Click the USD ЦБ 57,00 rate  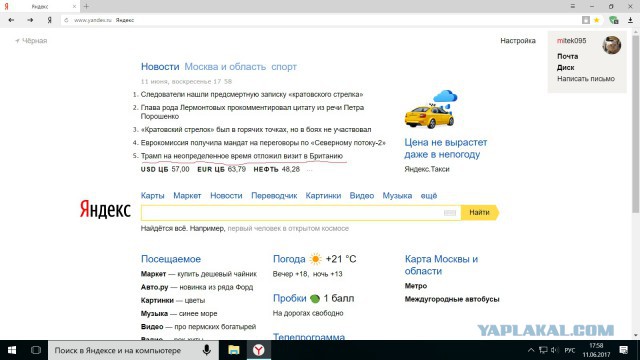(165, 169)
